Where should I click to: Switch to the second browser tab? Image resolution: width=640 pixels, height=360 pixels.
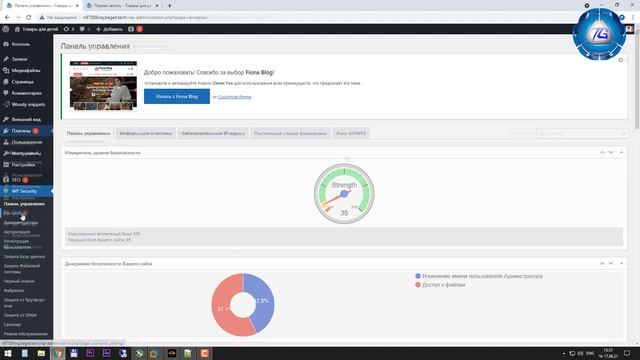121,6
